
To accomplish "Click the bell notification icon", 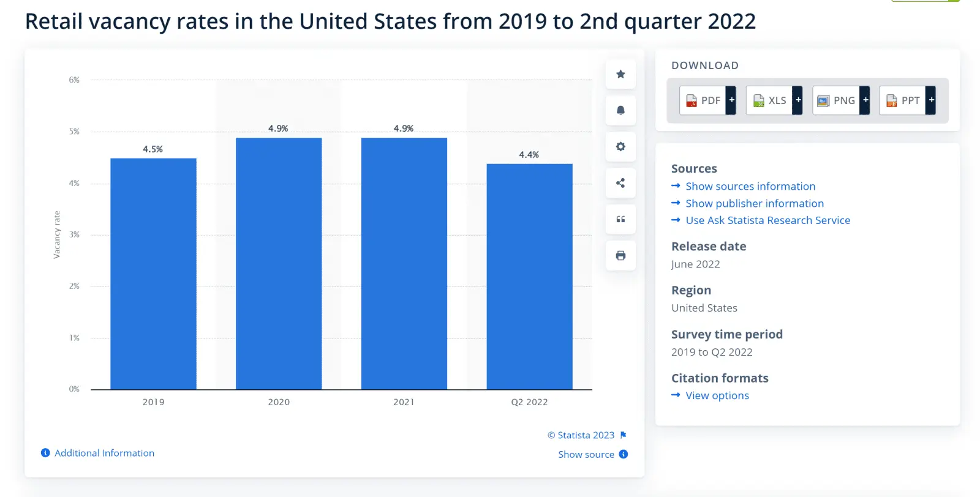I will pos(620,110).
